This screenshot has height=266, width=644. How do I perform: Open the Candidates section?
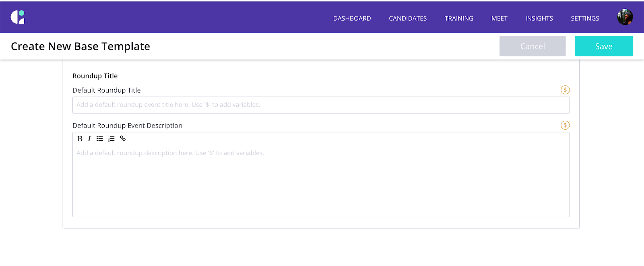[x=408, y=19]
